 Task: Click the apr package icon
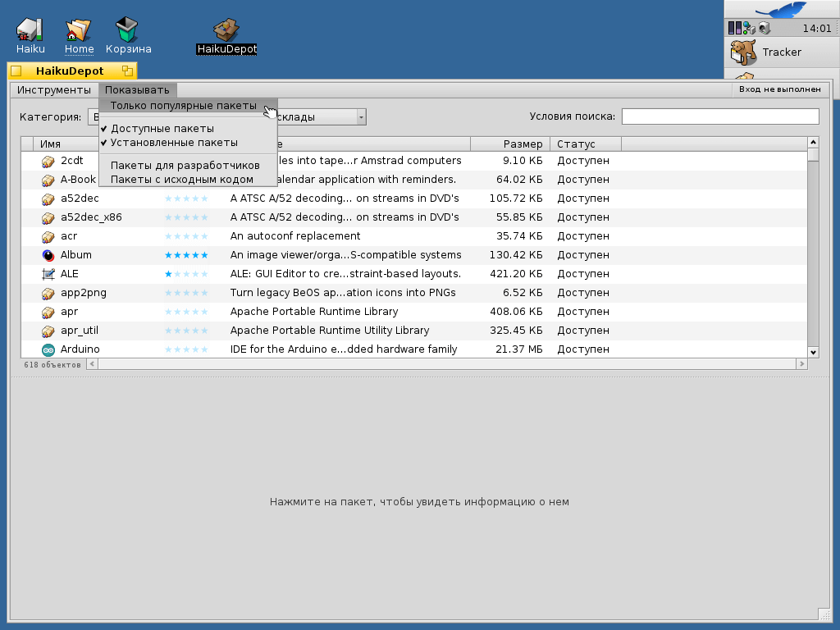[48, 312]
